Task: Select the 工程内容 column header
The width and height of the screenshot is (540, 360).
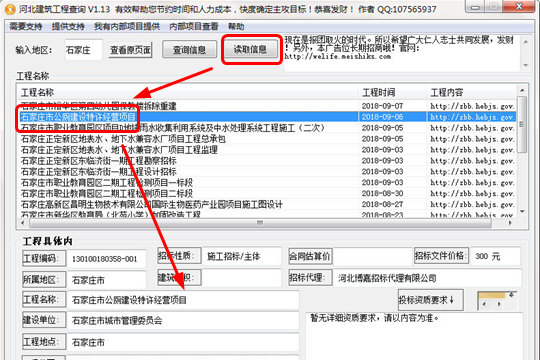Action: tap(471, 92)
